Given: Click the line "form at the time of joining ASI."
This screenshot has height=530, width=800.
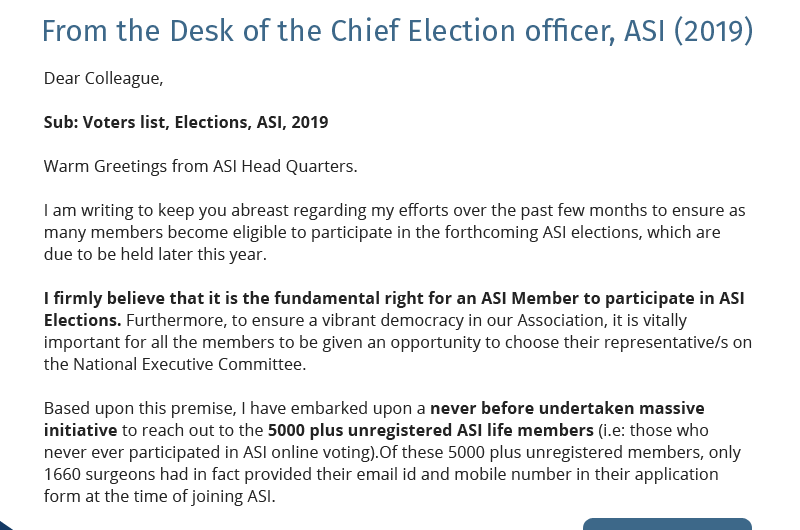Looking at the screenshot, I should (x=159, y=496).
